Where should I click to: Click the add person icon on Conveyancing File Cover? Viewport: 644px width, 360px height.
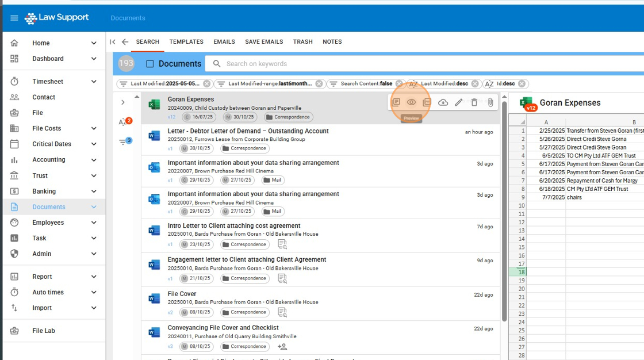click(x=282, y=347)
